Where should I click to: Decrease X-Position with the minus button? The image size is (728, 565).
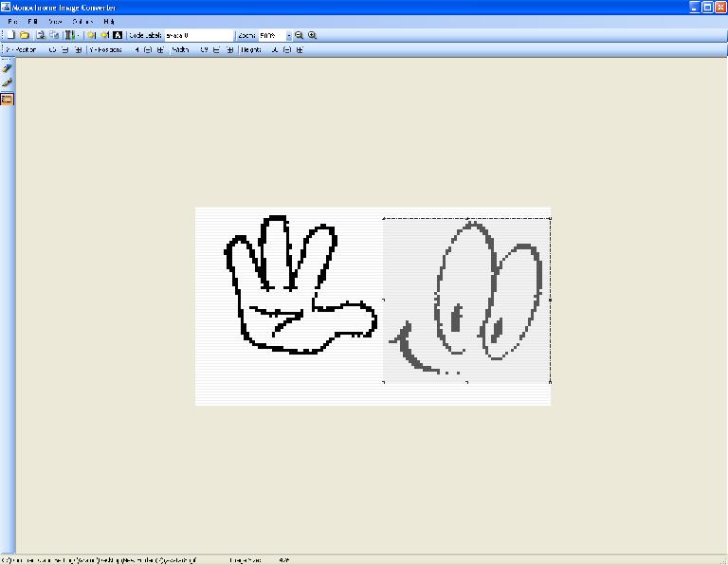pyautogui.click(x=65, y=49)
